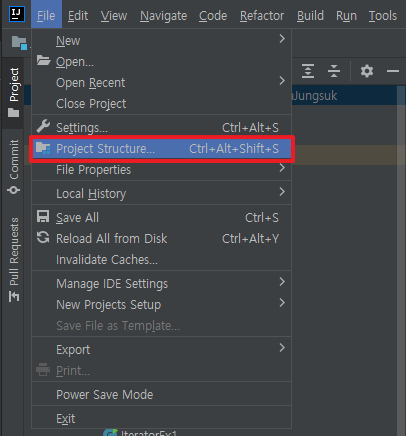Expand the Local History submenu arrow
The height and width of the screenshot is (436, 406).
(282, 192)
